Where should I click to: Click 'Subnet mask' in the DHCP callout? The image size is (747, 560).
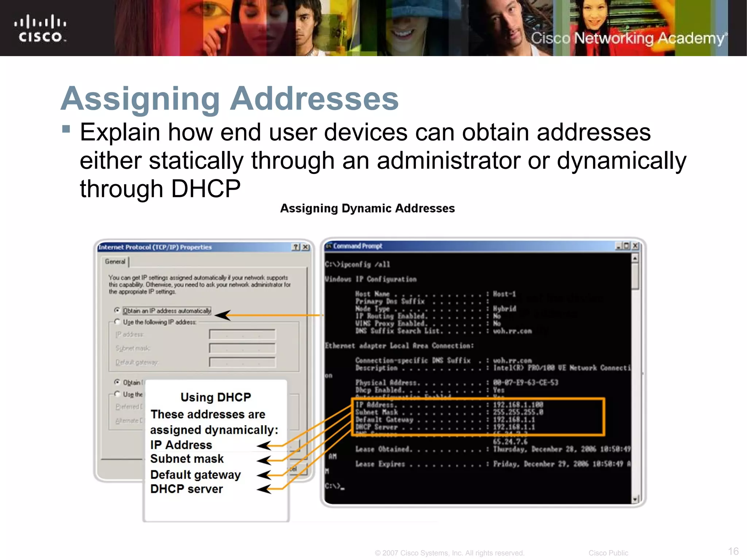[x=187, y=459]
